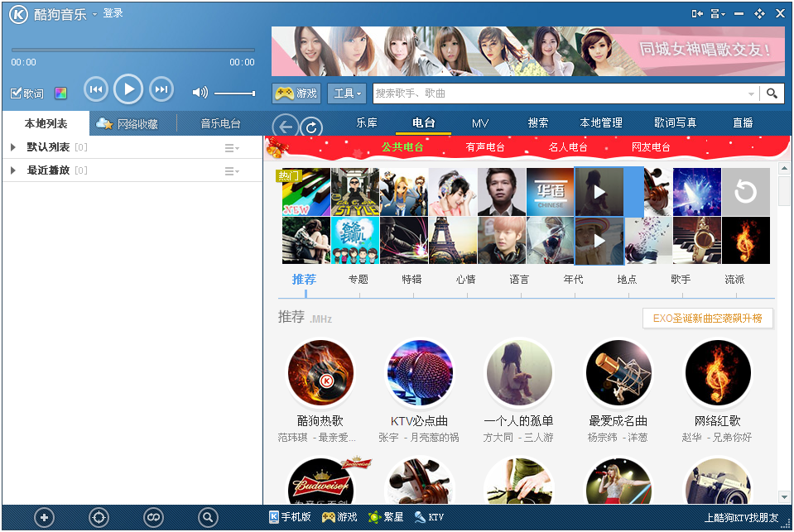Search the playlist magnifier icon
Image resolution: width=794 pixels, height=532 pixels.
tap(208, 517)
